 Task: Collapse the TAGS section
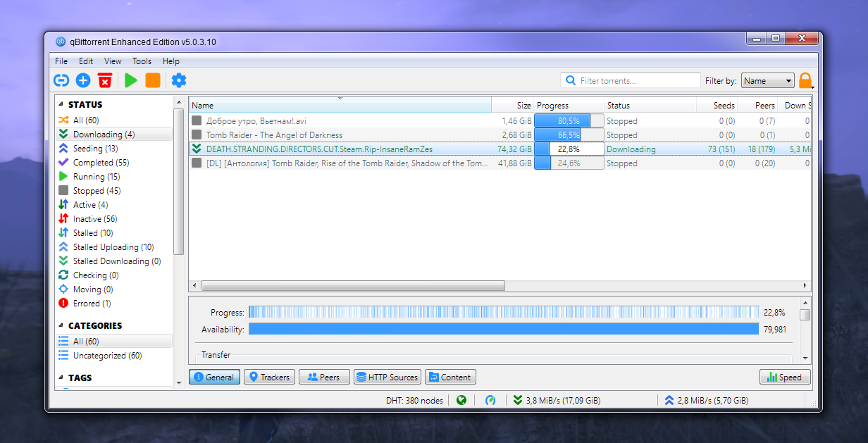[x=61, y=378]
